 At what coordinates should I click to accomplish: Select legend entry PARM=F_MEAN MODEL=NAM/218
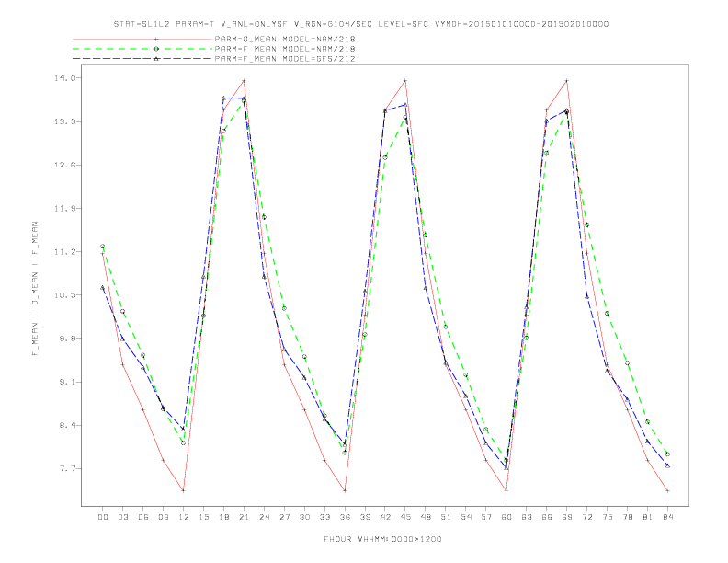click(x=285, y=49)
